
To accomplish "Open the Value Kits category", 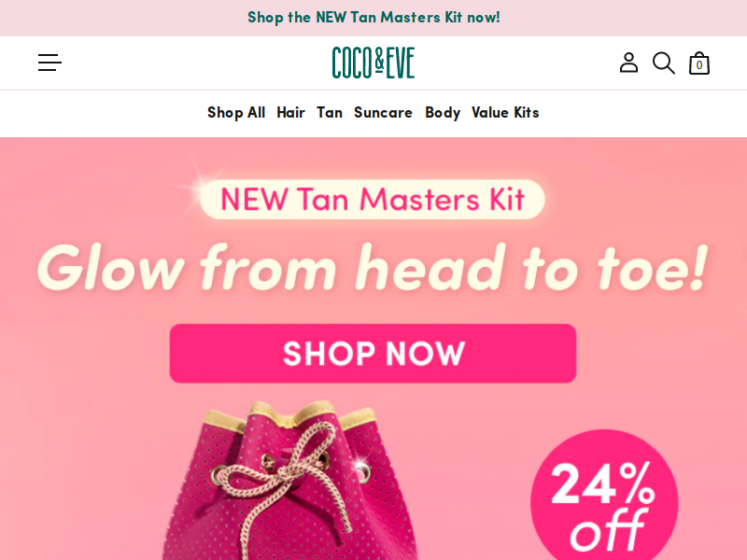I will pyautogui.click(x=505, y=113).
